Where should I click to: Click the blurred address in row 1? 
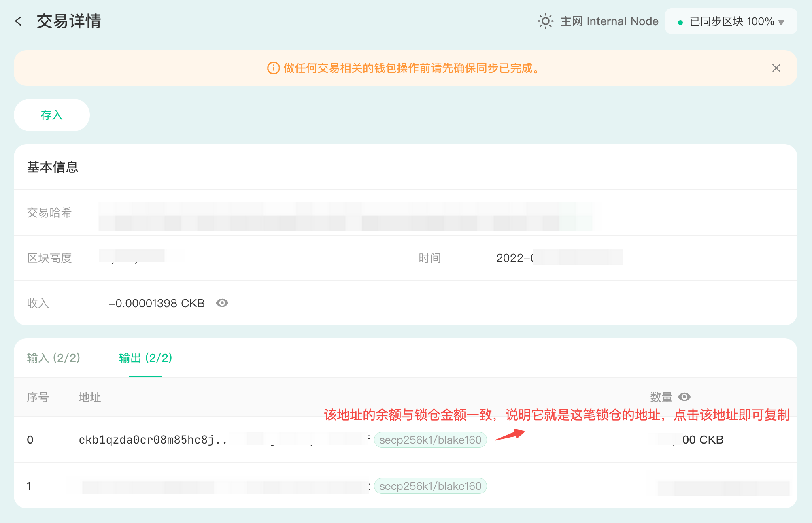tap(225, 487)
